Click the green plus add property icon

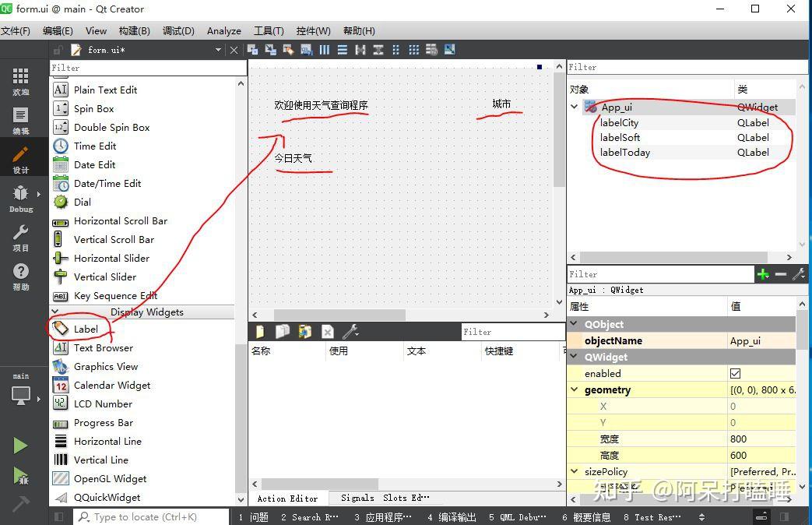coord(763,274)
